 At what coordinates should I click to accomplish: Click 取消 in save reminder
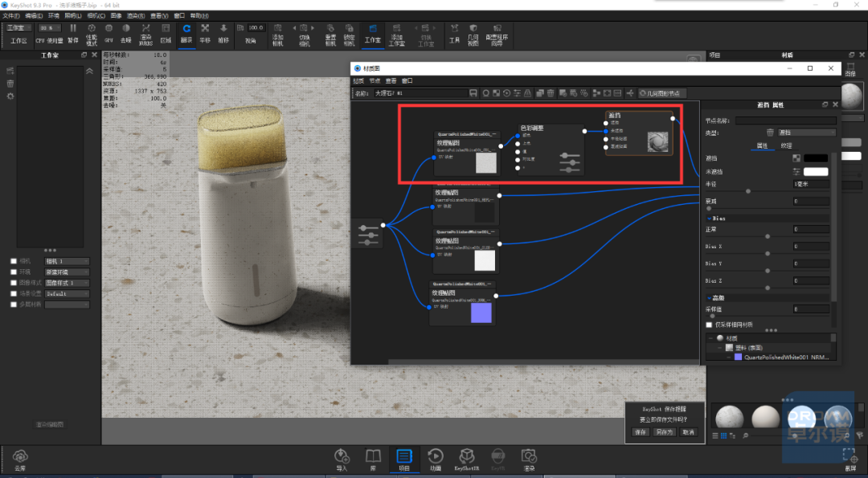688,432
